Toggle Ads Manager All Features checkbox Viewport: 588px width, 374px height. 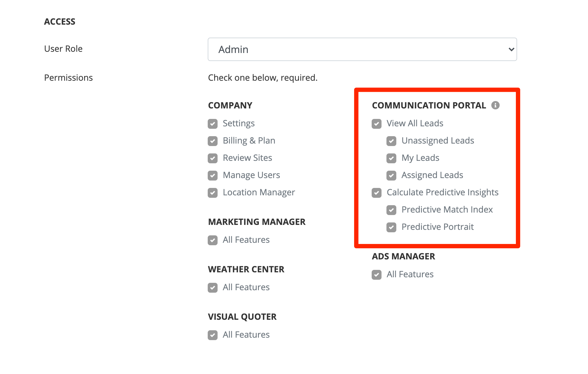[377, 275]
